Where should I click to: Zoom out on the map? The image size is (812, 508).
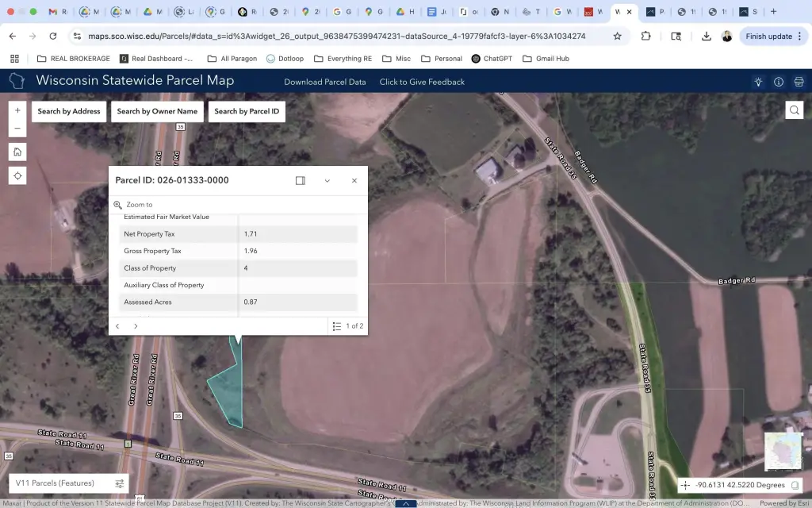pos(17,129)
